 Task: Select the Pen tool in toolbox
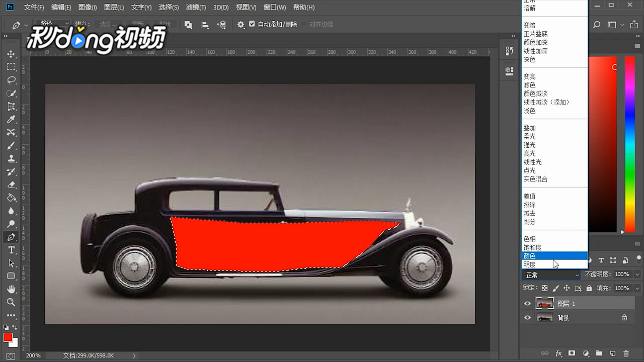11,237
